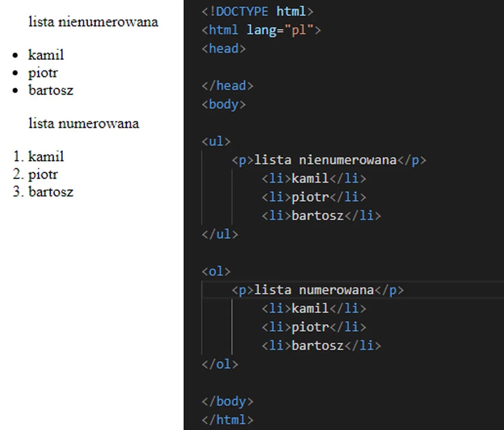
Task: Click the bulleted item "bartosz"
Action: click(50, 90)
